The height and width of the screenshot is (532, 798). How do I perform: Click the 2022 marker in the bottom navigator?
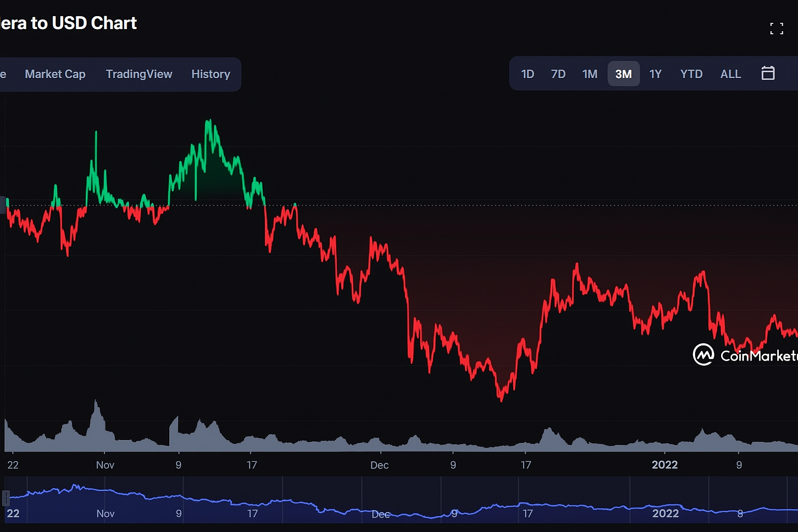coord(665,513)
